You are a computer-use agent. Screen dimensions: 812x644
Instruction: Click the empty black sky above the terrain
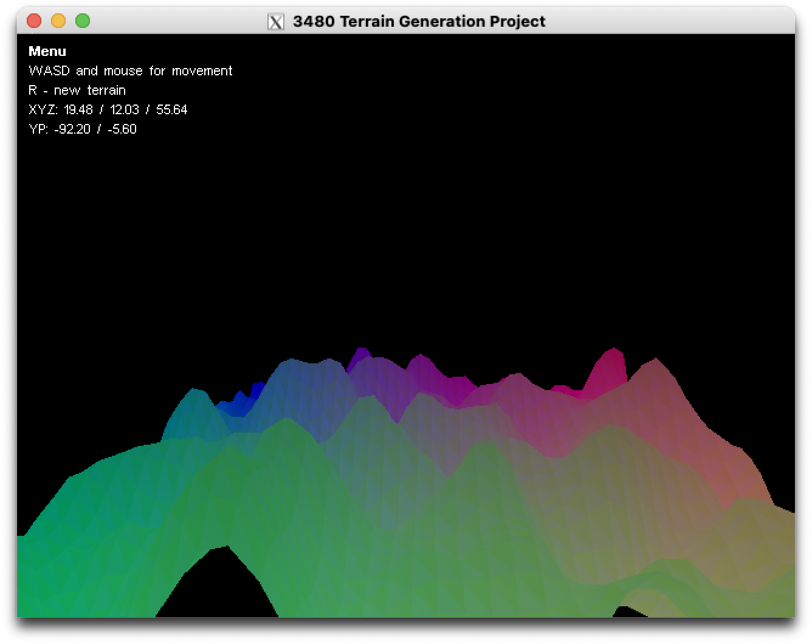tap(425, 213)
